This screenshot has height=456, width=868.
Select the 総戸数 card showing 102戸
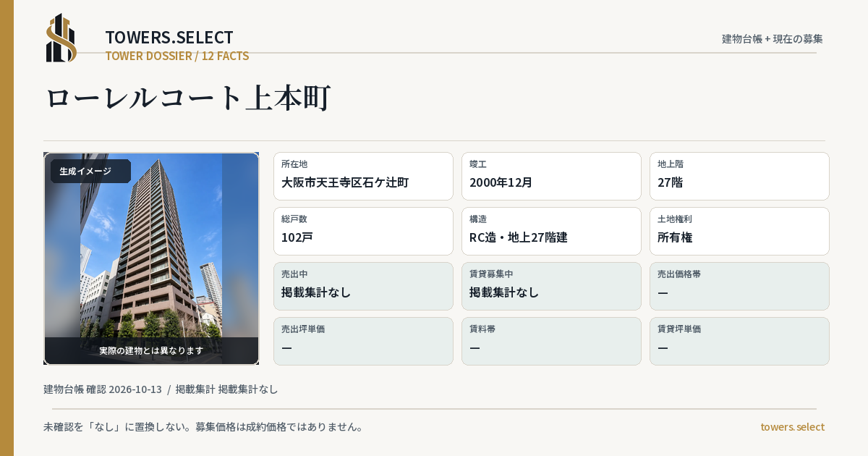pyautogui.click(x=363, y=231)
